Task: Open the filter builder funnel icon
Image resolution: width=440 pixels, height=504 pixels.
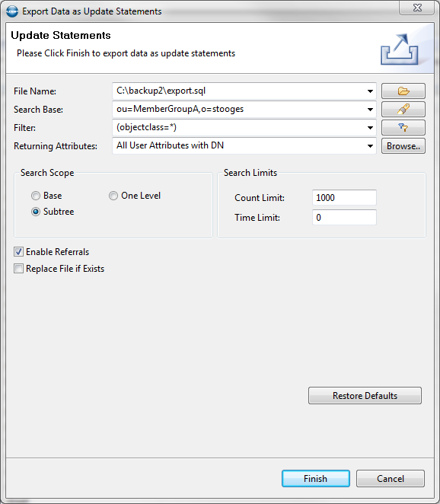Action: click(x=403, y=128)
